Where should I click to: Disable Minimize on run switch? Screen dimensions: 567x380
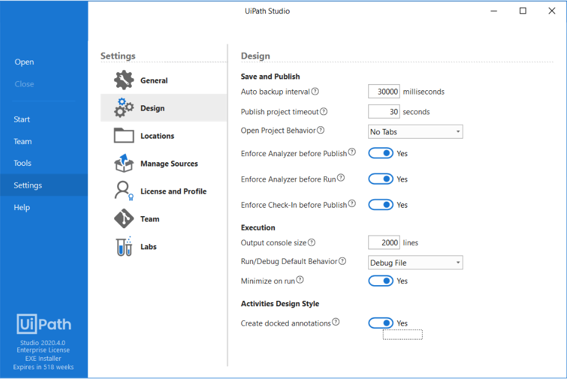(x=381, y=281)
